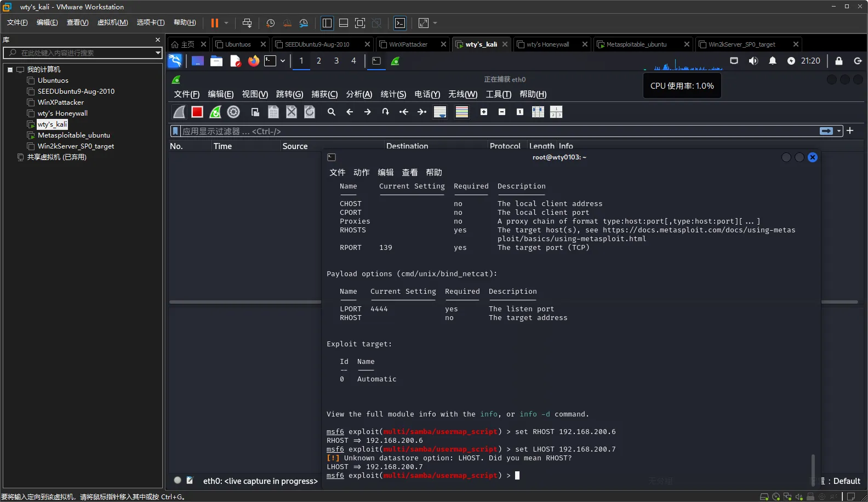This screenshot has height=502, width=868.
Task: Restart the current packet capture
Action: click(215, 112)
